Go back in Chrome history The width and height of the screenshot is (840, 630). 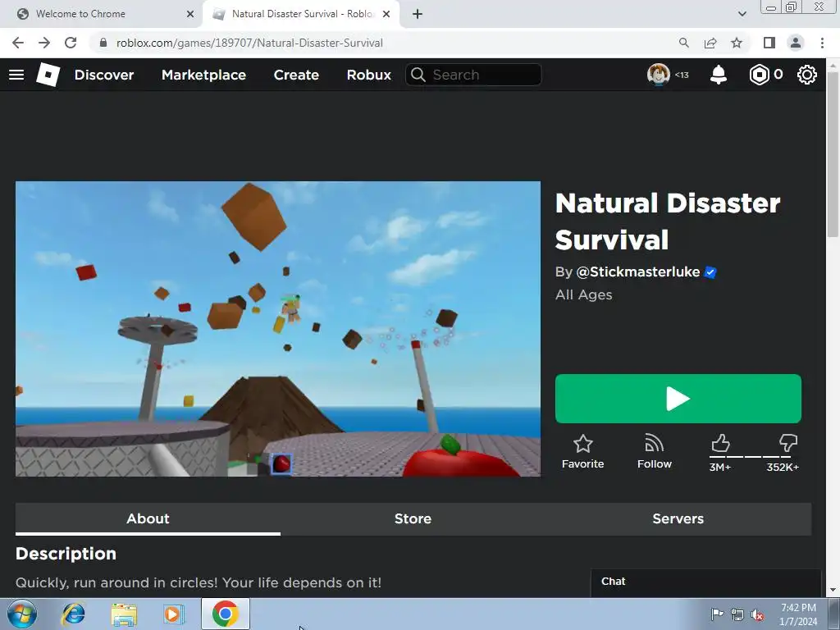pos(18,43)
